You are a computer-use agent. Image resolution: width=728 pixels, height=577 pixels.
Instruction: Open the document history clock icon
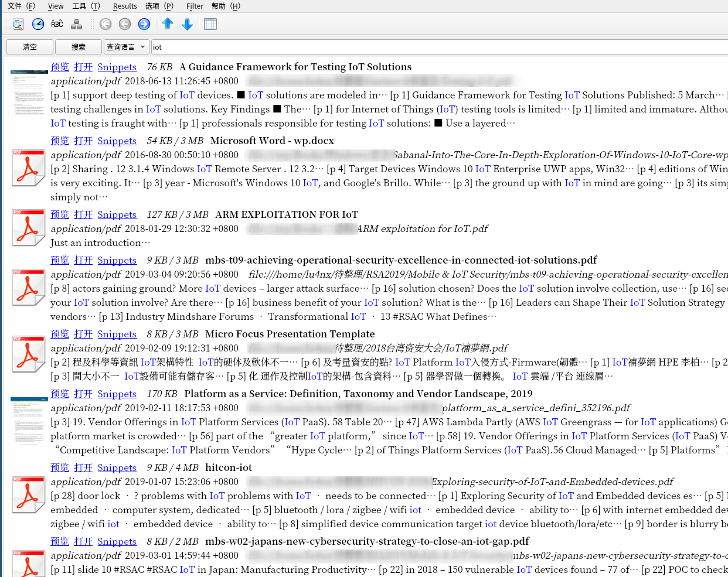(38, 24)
